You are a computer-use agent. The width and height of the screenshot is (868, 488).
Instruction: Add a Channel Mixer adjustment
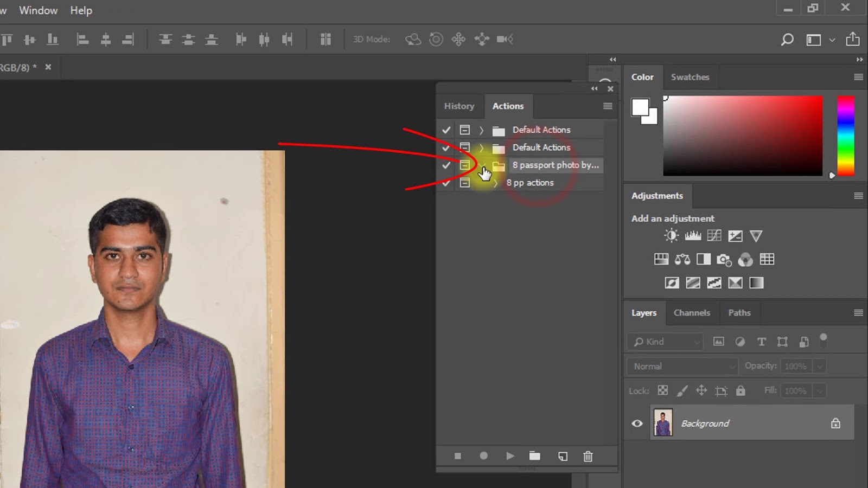(x=745, y=260)
